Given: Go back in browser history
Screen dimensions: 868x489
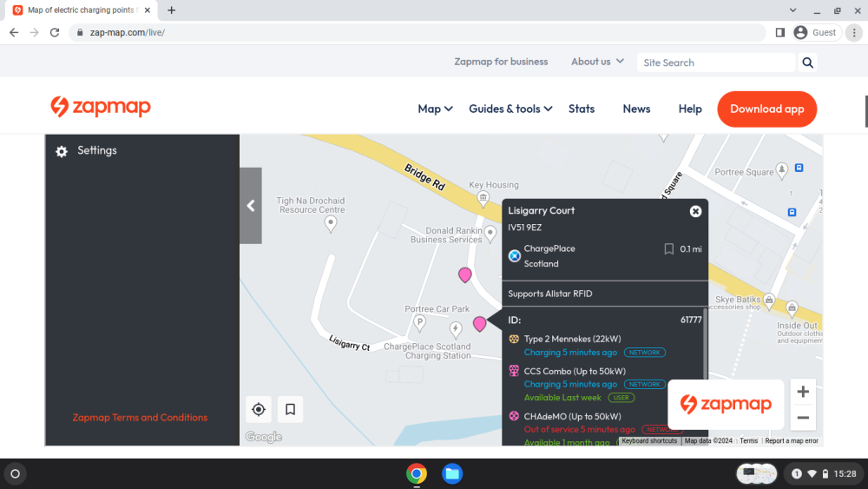Looking at the screenshot, I should tap(14, 33).
